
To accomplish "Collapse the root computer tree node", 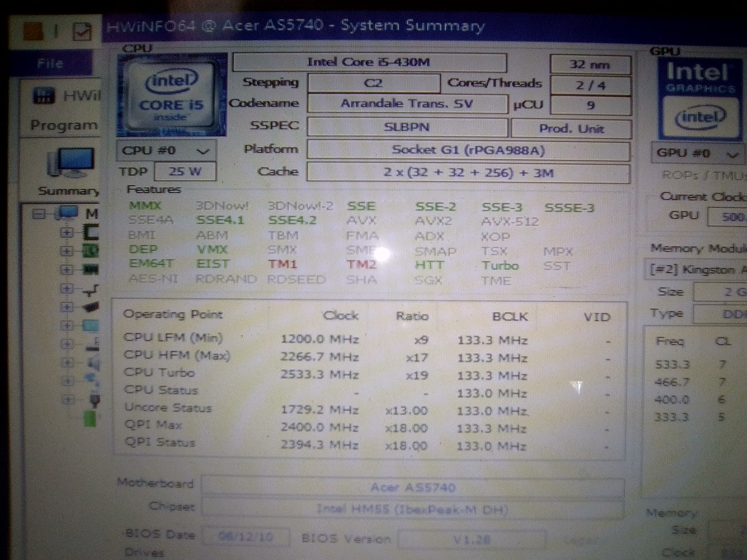I will click(39, 214).
